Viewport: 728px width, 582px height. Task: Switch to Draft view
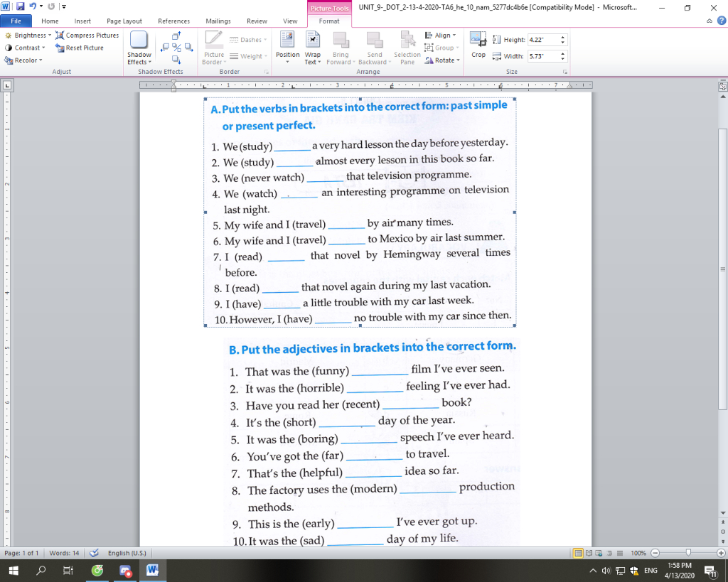619,553
